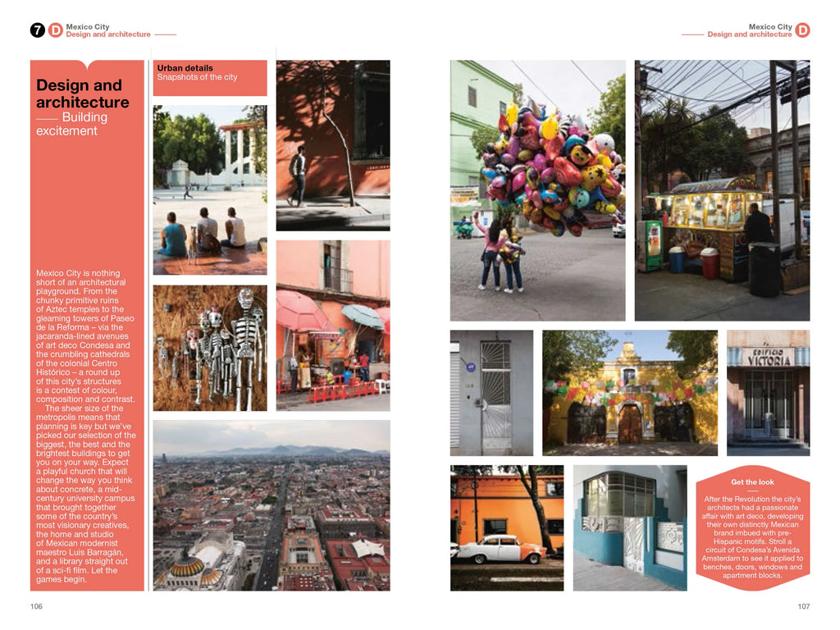Click the grey metal door photo
This screenshot has height=630, width=840.
[491, 392]
